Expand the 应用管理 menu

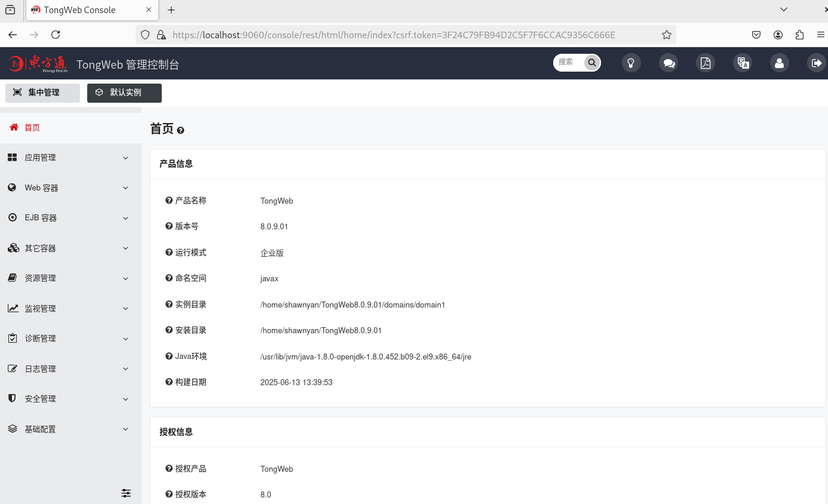point(70,158)
